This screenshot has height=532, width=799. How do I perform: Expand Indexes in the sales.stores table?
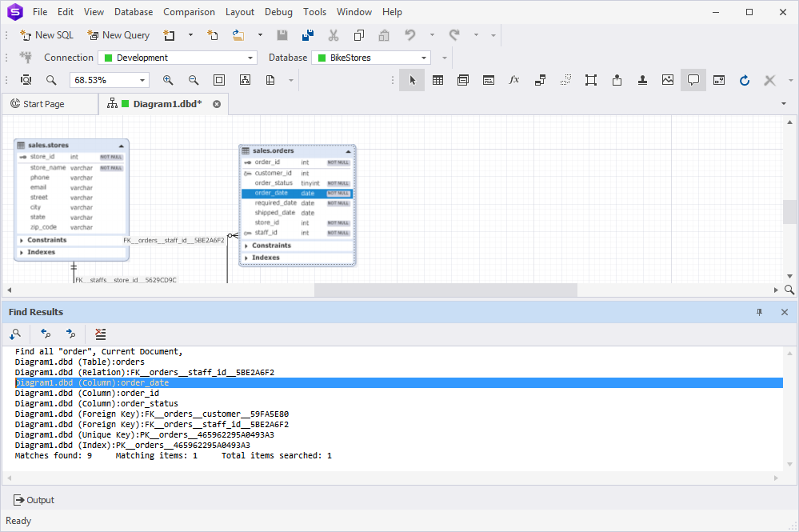click(x=22, y=253)
